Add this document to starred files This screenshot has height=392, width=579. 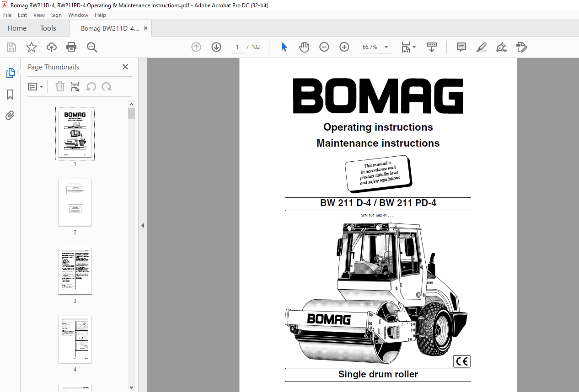(x=32, y=47)
